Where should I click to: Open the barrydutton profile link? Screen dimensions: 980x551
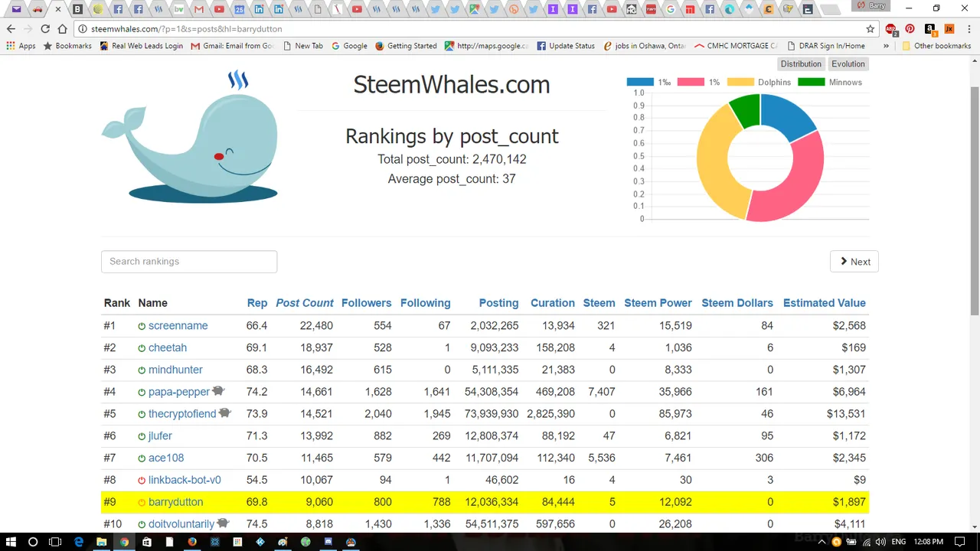pos(176,502)
